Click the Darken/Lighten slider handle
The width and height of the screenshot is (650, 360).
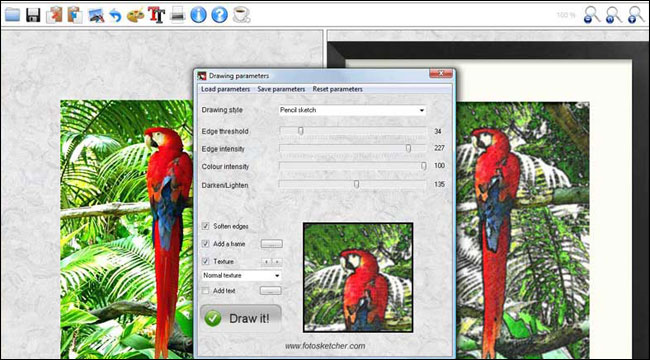357,184
